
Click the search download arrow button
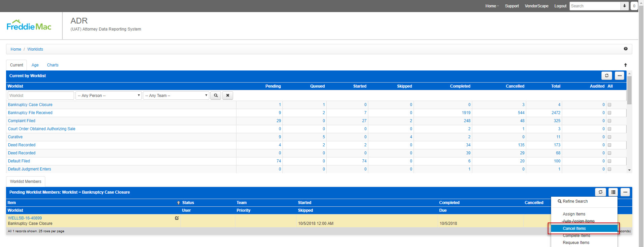pyautogui.click(x=625, y=6)
